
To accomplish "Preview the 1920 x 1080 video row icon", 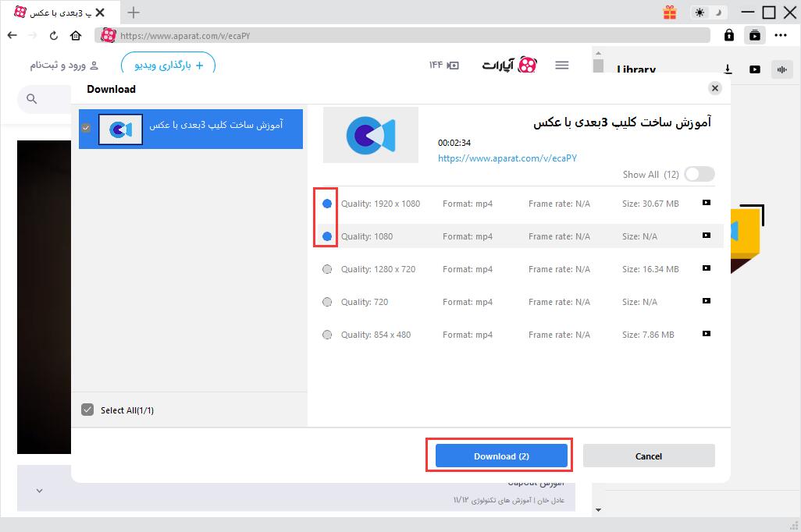I will pos(706,203).
